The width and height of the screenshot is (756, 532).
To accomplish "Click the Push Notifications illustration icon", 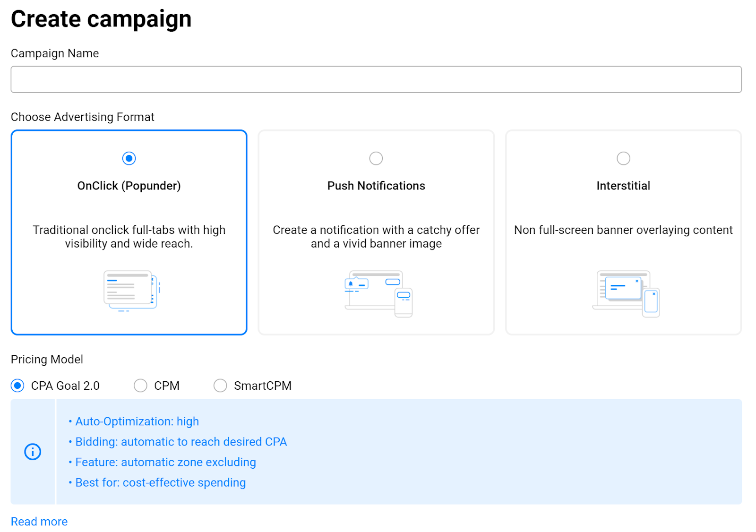I will coord(378,293).
